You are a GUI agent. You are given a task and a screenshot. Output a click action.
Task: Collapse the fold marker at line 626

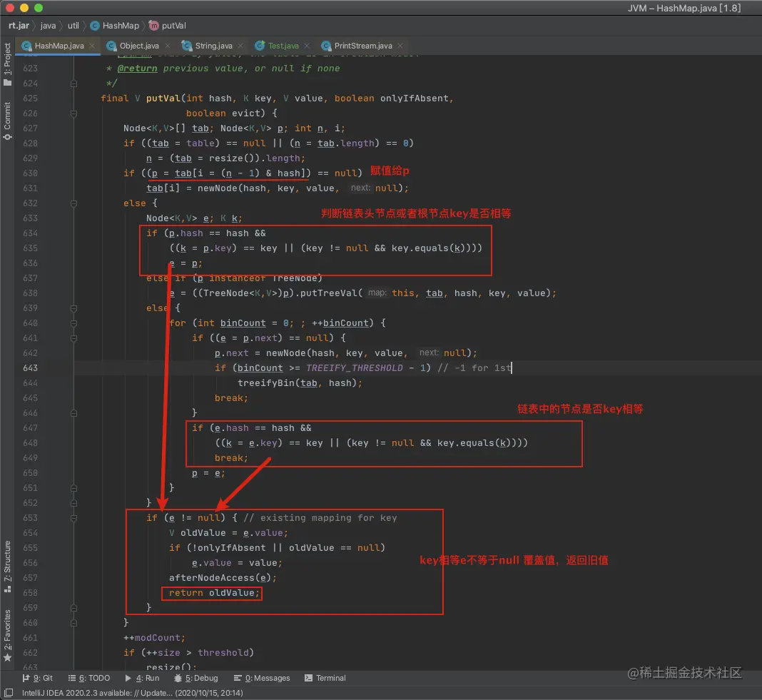point(74,113)
